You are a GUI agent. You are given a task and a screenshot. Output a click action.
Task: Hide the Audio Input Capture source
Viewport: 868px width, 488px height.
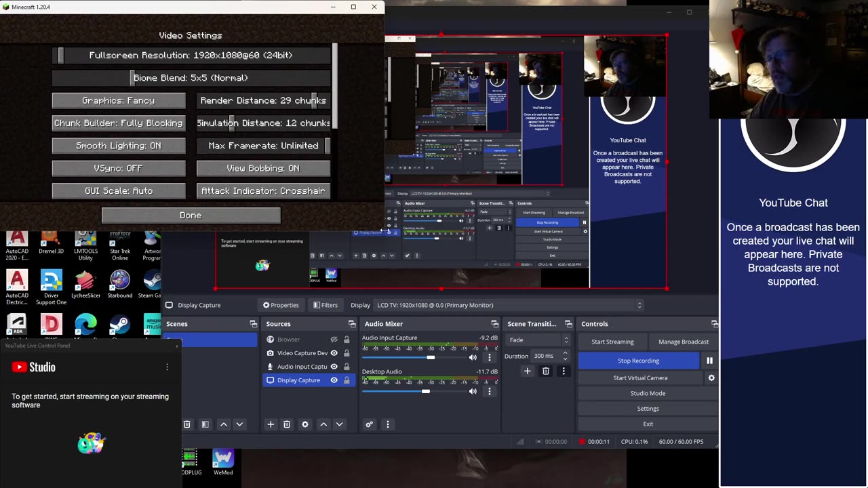pos(334,367)
